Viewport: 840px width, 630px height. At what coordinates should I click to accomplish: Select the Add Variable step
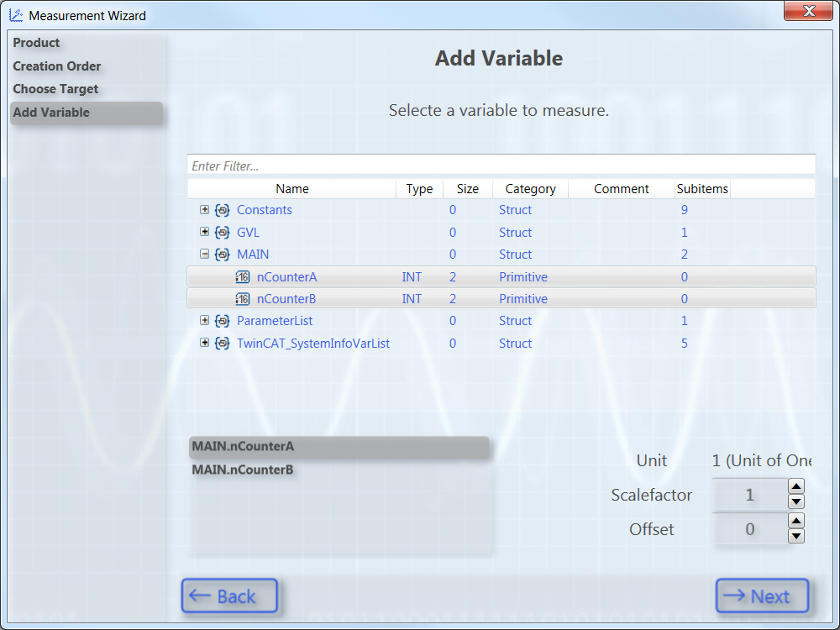pos(87,113)
